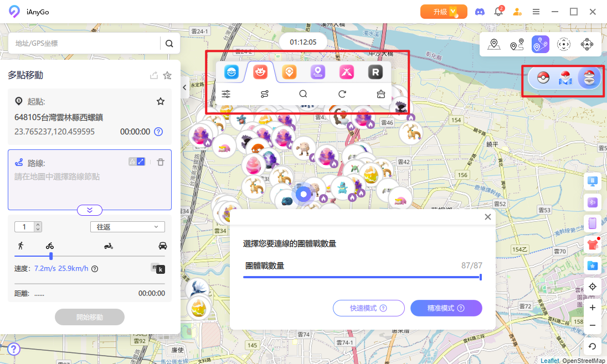
Task: Open the saved favorites folder icon
Action: point(592,266)
